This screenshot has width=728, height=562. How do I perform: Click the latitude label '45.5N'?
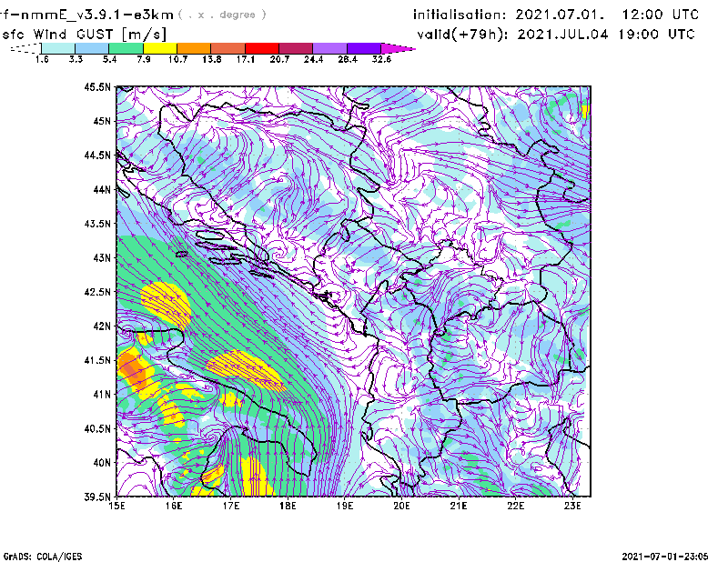(97, 86)
